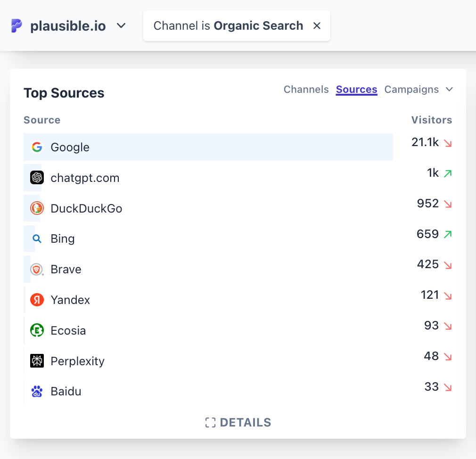Click the DuckDuckGo favicon
The image size is (476, 459).
click(37, 208)
